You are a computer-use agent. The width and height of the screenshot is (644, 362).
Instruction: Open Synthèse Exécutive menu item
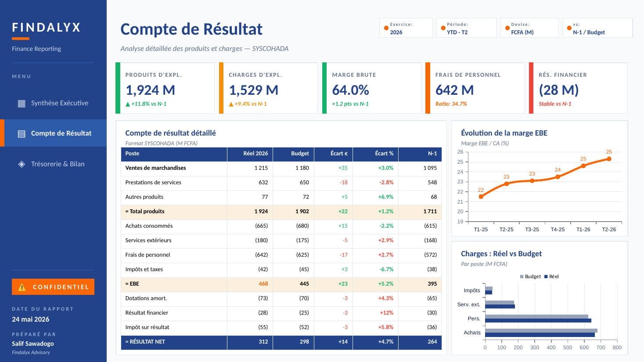tap(53, 103)
